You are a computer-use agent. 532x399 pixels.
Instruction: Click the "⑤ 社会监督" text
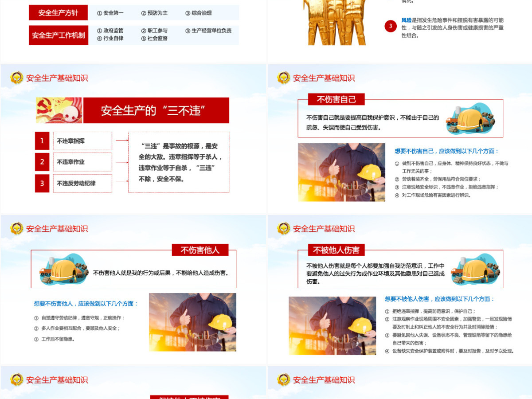154,39
